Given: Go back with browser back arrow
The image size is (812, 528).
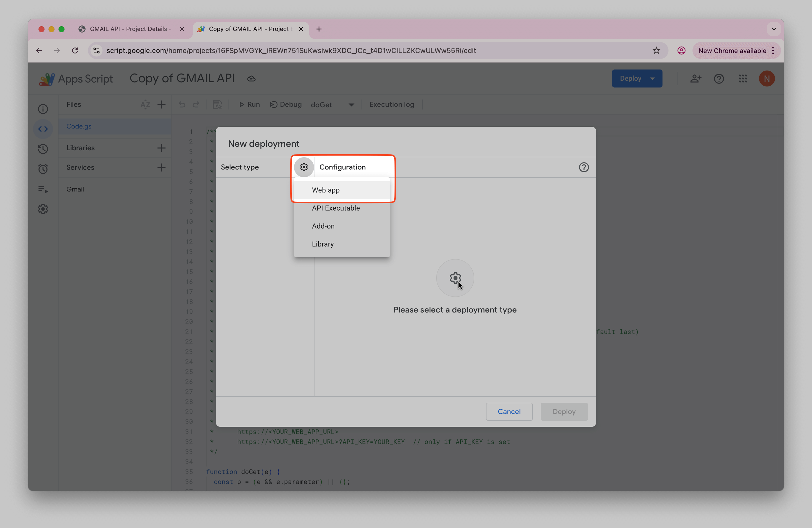Looking at the screenshot, I should pyautogui.click(x=39, y=50).
